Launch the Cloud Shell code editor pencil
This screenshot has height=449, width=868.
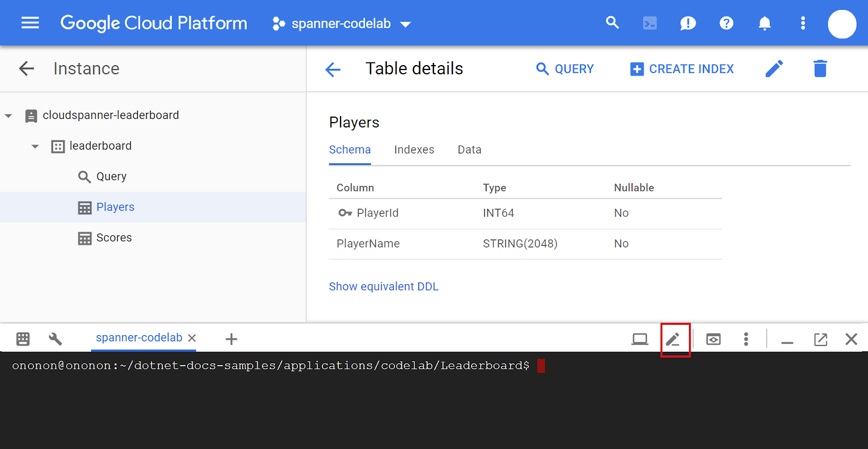tap(673, 339)
